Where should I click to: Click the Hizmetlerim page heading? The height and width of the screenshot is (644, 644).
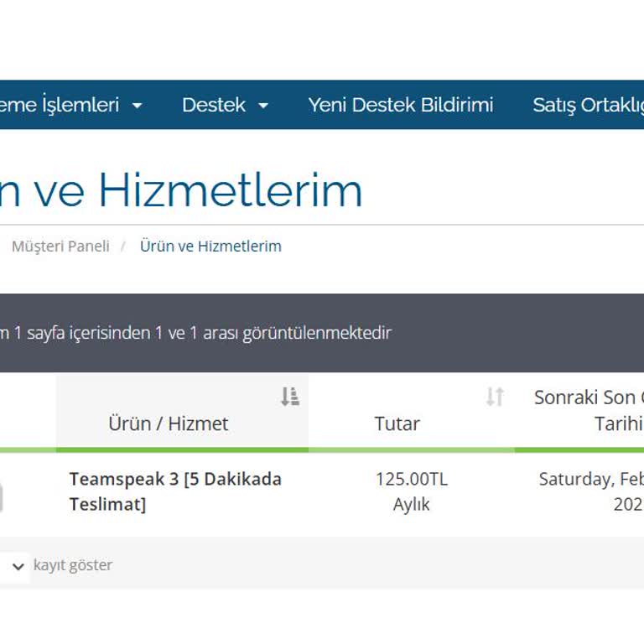pos(181,190)
